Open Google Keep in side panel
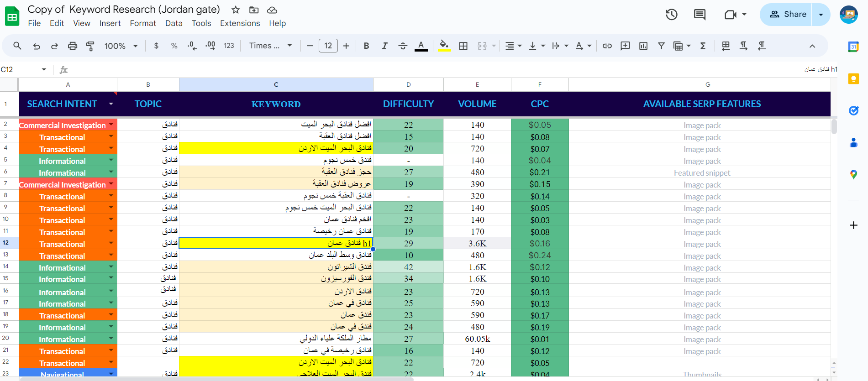The height and width of the screenshot is (381, 868). 853,79
